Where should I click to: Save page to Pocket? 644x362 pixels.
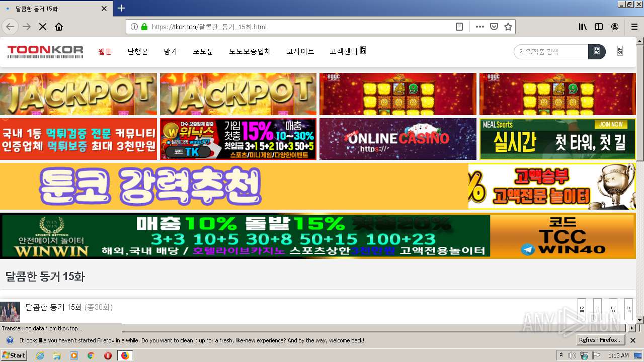pos(494,27)
